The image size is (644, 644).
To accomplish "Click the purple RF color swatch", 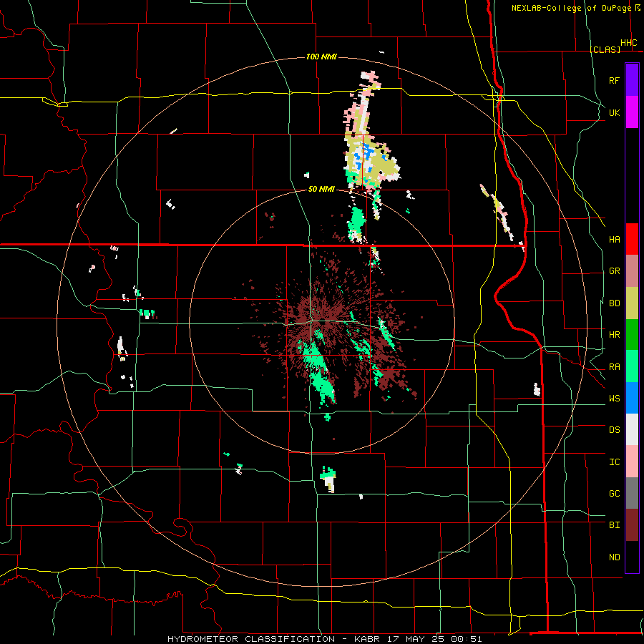I will 632,80.
